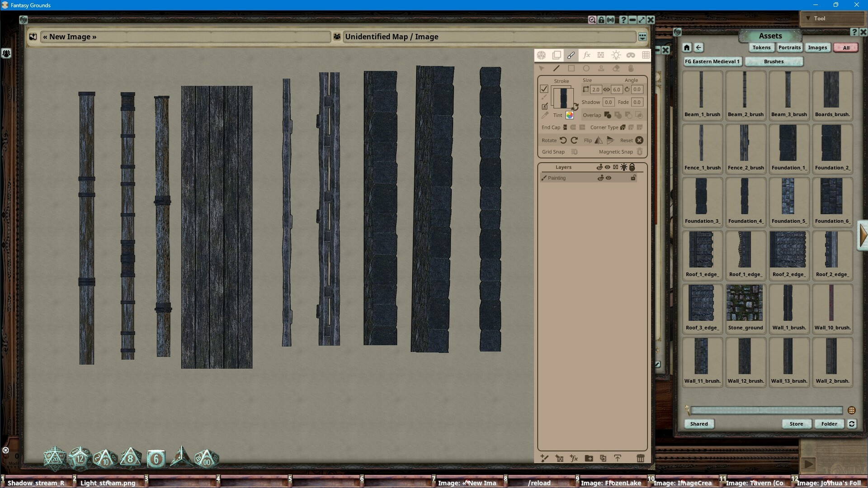Switch to the lighting lightbulb mode
Image resolution: width=868 pixels, height=488 pixels.
tap(616, 55)
